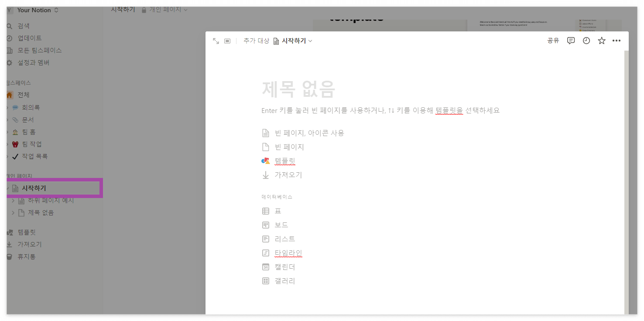Expand the 하위 페이지 예시 subtree
Image resolution: width=644 pixels, height=321 pixels.
13,201
